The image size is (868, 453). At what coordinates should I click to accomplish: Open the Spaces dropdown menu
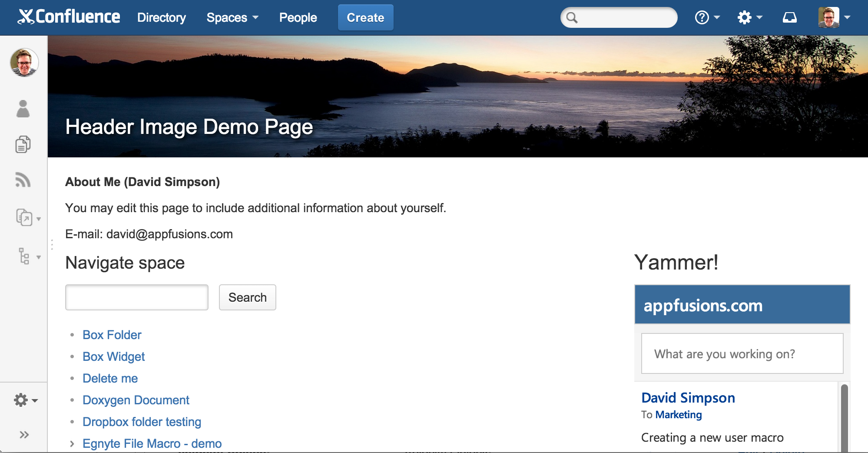click(x=232, y=17)
